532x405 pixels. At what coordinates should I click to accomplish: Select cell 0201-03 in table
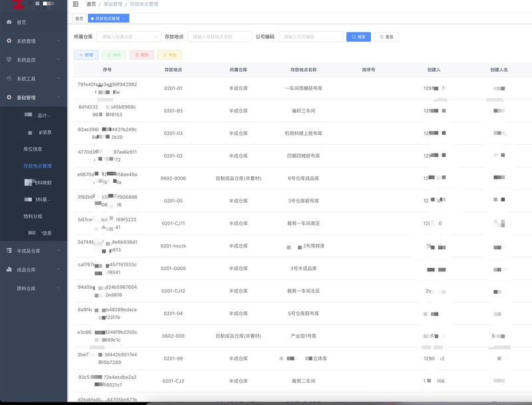[174, 133]
